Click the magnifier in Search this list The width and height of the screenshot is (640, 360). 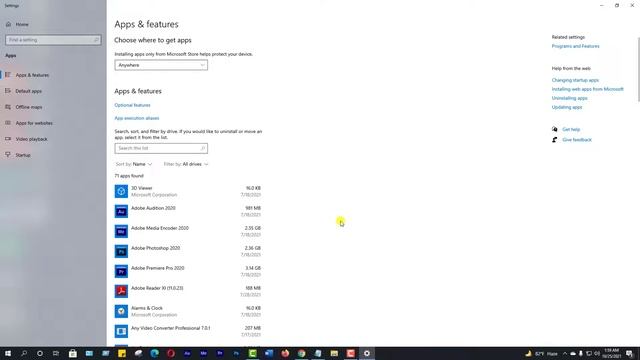point(202,148)
